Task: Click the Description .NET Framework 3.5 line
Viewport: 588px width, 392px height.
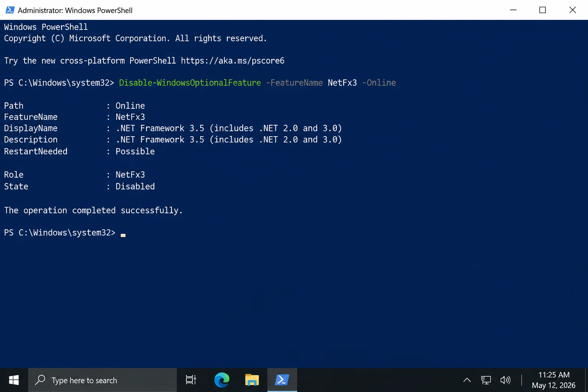Action: click(x=173, y=140)
